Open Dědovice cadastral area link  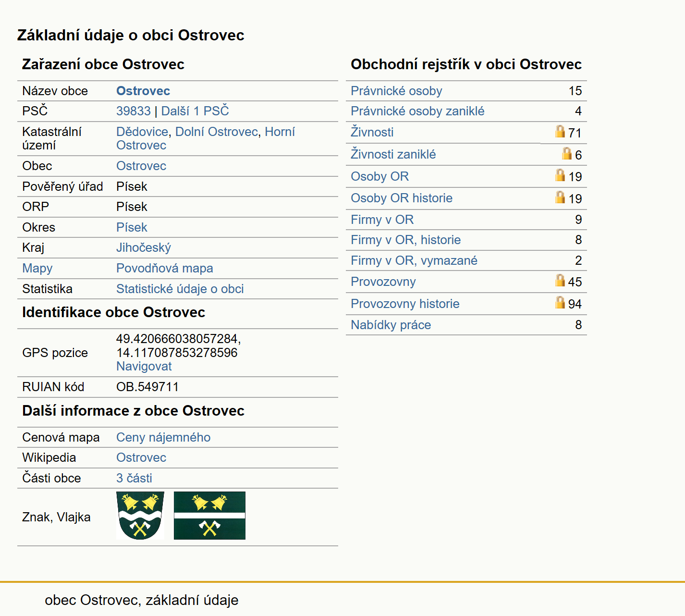[x=142, y=132]
